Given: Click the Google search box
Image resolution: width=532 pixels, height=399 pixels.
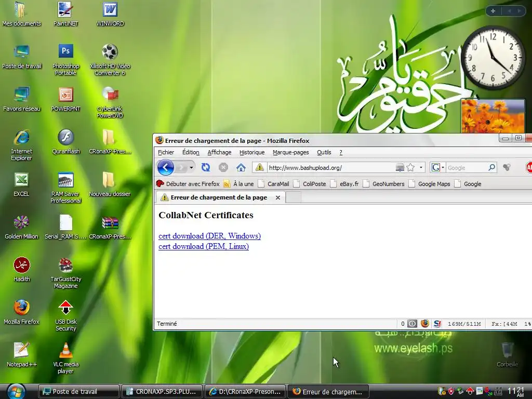Looking at the screenshot, I should (x=467, y=168).
